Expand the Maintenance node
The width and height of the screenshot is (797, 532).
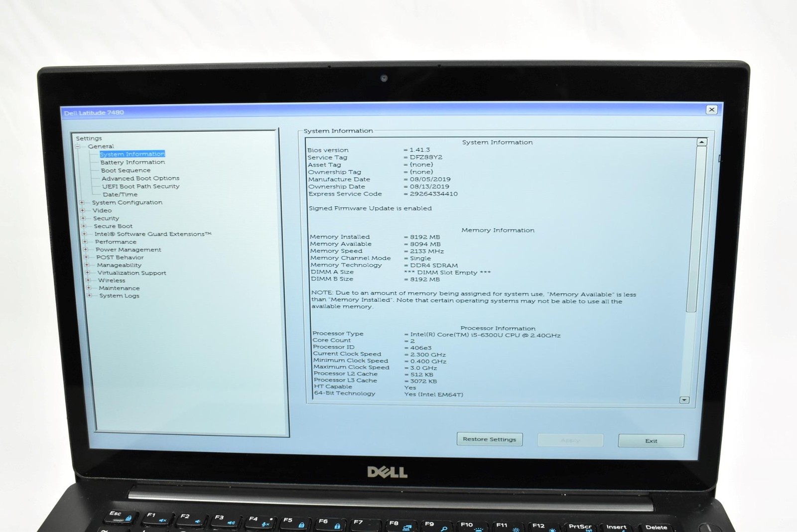pos(88,288)
